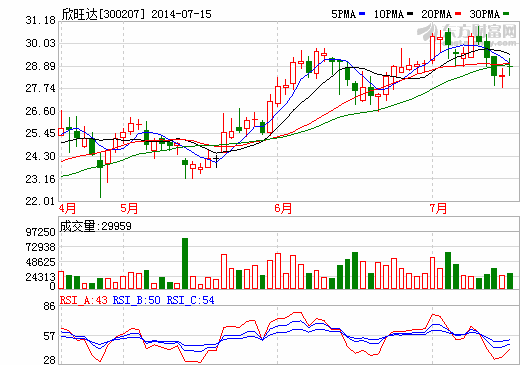Click the 86 RSI axis label
The image size is (520, 365).
(x=49, y=306)
